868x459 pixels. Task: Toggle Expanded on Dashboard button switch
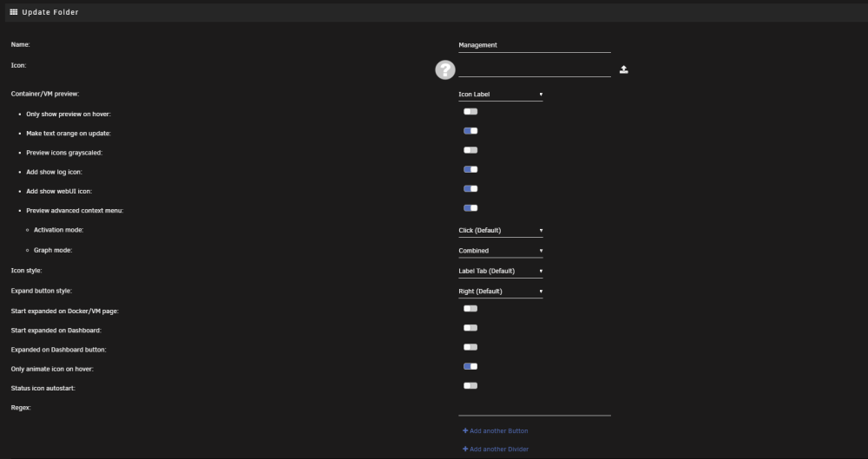click(470, 347)
